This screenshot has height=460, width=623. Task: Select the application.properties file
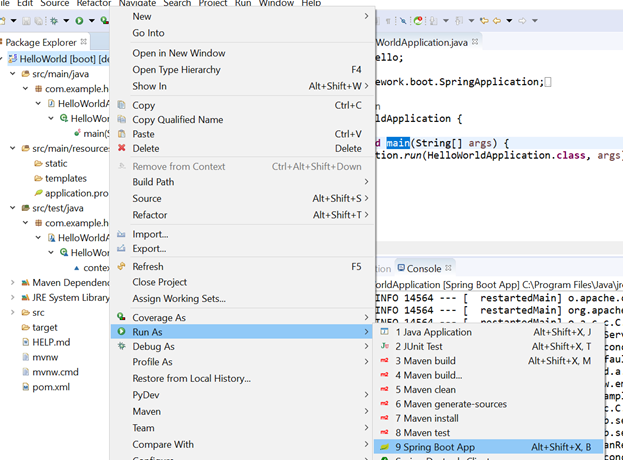[72, 193]
